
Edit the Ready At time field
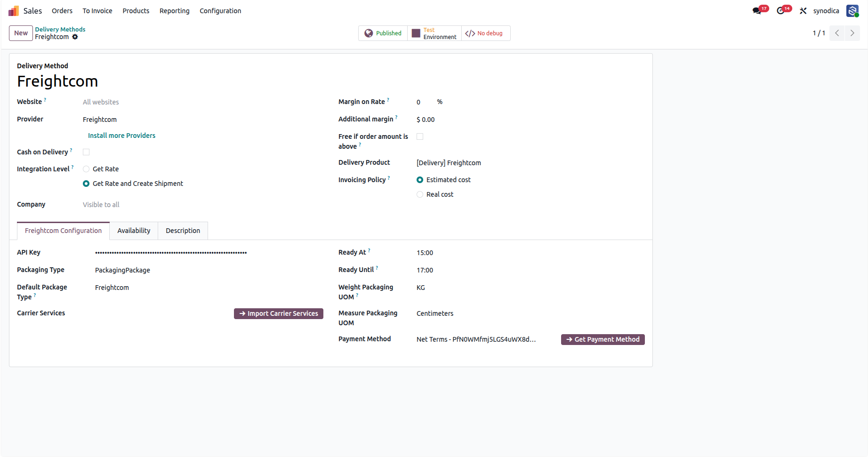(530, 253)
